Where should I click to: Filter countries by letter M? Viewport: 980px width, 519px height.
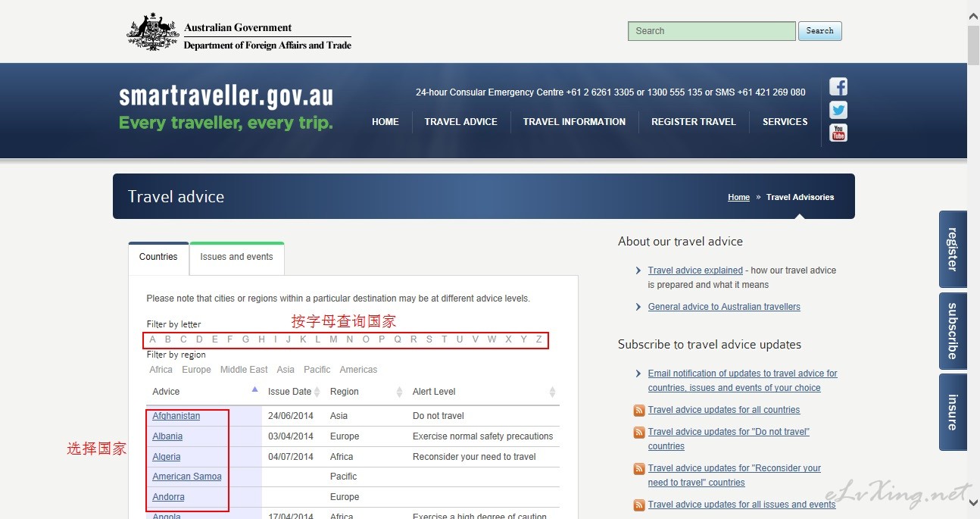click(333, 339)
